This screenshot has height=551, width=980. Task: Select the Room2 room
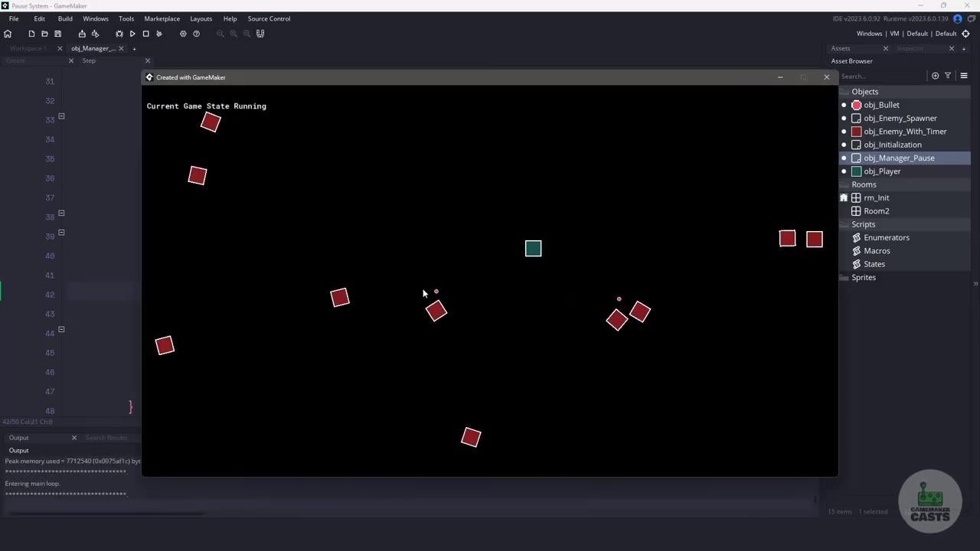[876, 211]
